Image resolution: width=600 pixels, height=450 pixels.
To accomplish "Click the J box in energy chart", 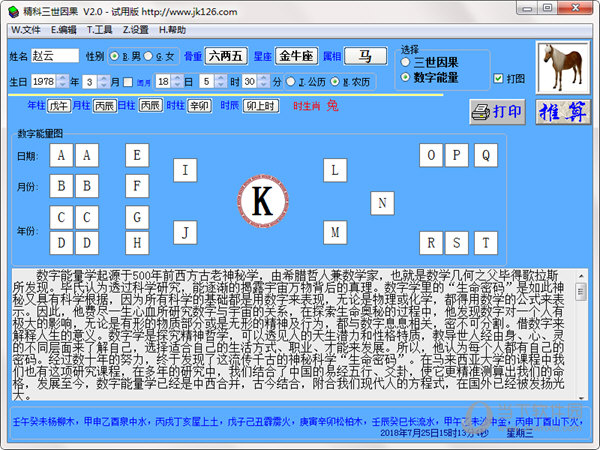I will (185, 232).
